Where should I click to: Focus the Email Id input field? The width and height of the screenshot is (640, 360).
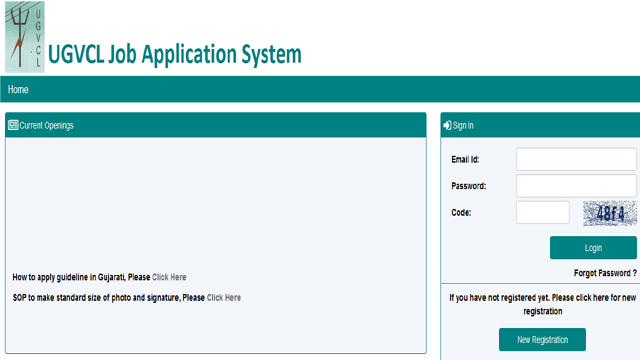point(576,159)
